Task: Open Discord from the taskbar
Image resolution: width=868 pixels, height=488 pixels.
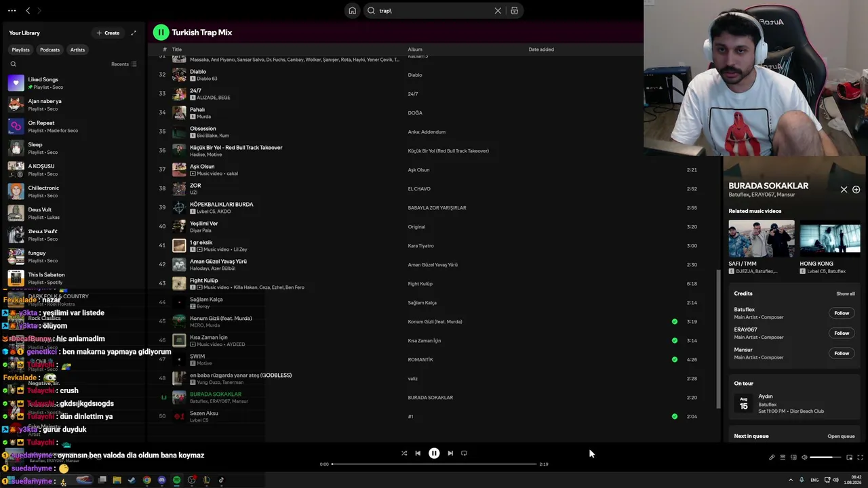Action: pyautogui.click(x=161, y=480)
